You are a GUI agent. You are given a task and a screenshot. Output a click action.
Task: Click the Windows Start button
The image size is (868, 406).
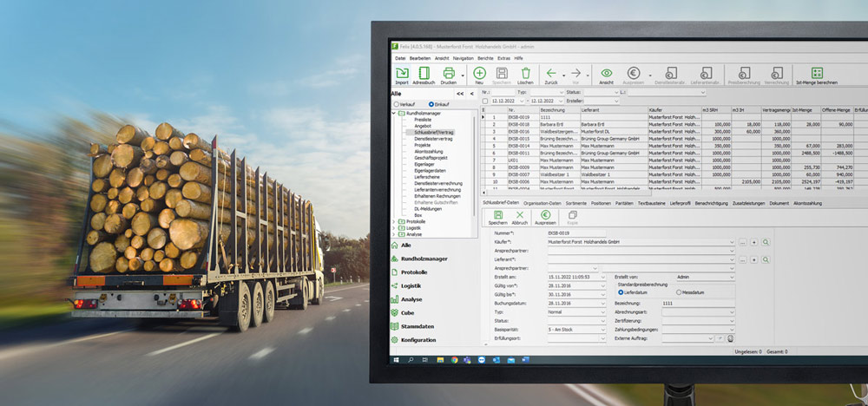[397, 358]
